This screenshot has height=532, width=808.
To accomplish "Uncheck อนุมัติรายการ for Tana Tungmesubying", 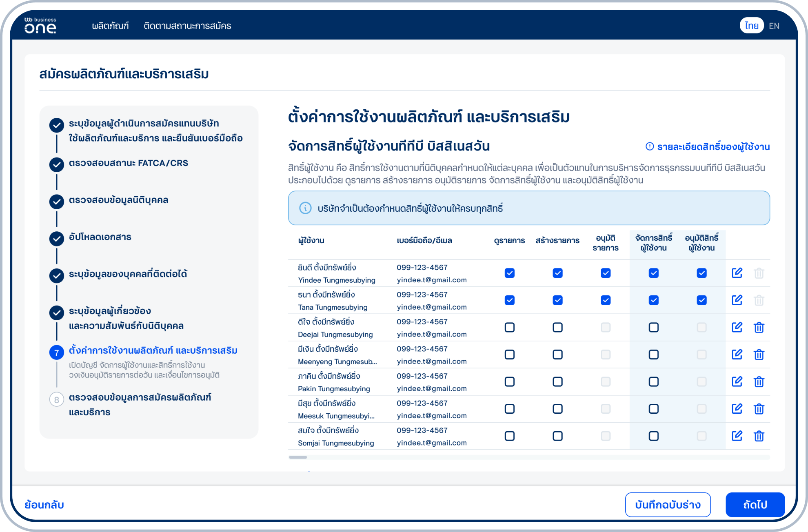I will click(x=606, y=300).
